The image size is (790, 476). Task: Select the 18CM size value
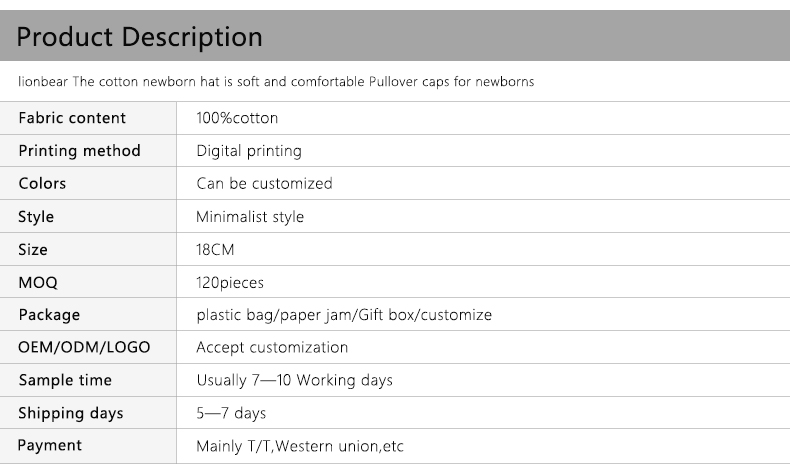215,250
